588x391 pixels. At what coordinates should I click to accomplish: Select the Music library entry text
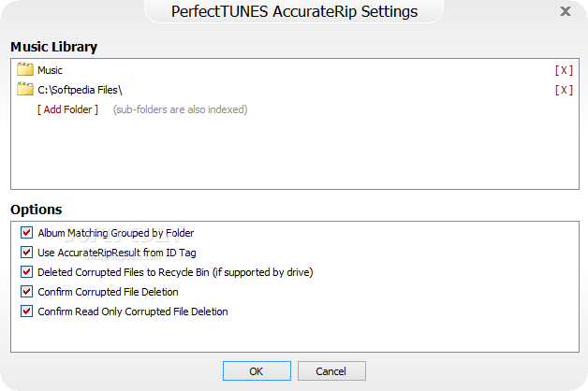coord(50,70)
